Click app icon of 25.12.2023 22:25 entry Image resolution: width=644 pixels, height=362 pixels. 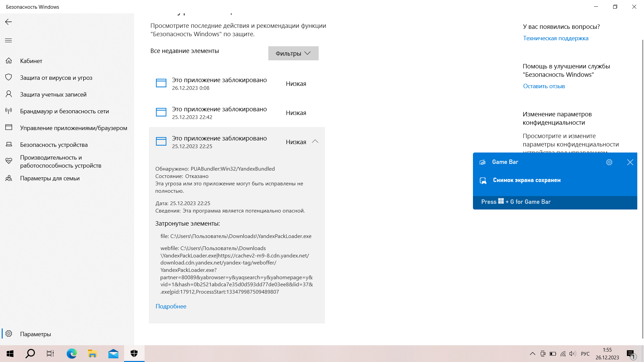[x=161, y=141]
